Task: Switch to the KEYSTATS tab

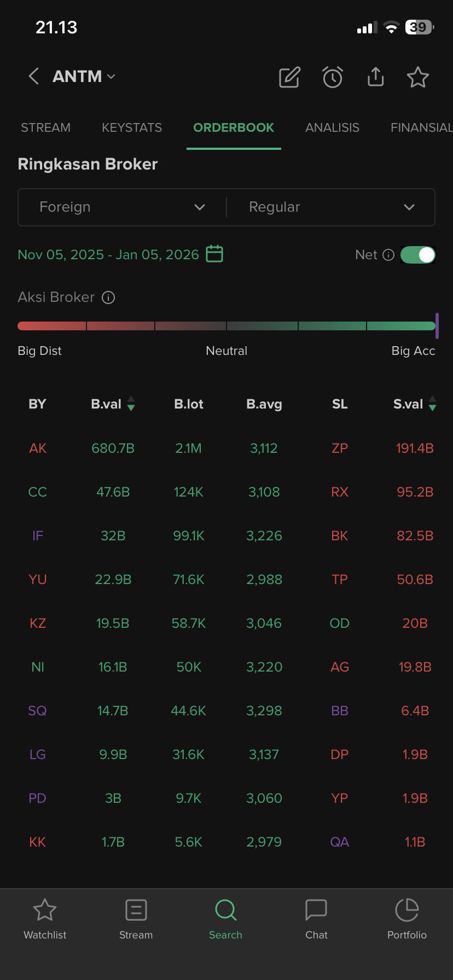Action: (x=132, y=127)
